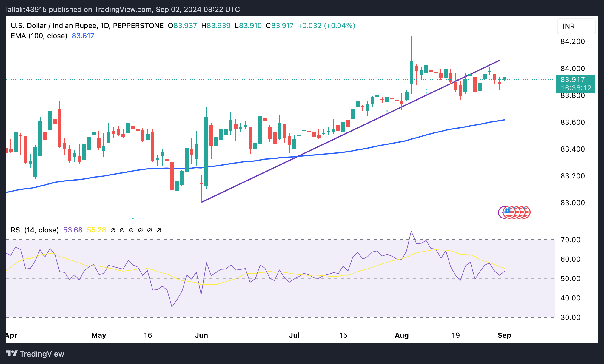Click the third ∅ symbol in RSI legend

[x=131, y=230]
